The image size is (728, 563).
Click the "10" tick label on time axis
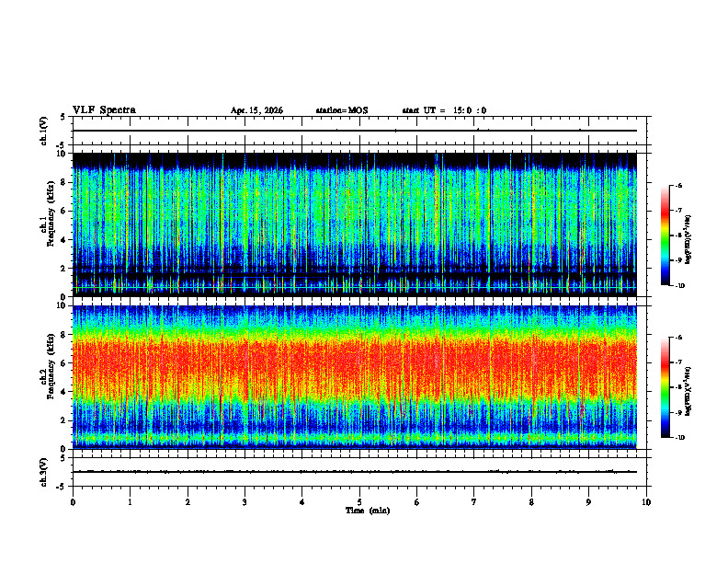(x=646, y=502)
